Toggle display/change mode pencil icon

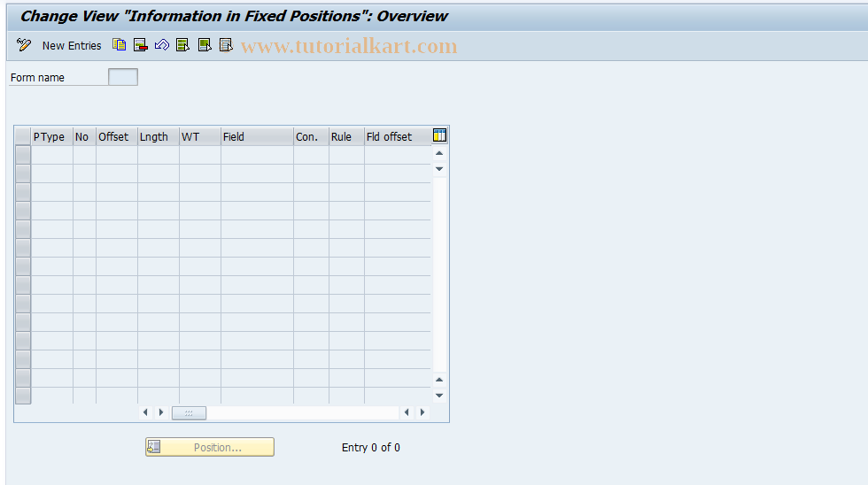point(24,45)
